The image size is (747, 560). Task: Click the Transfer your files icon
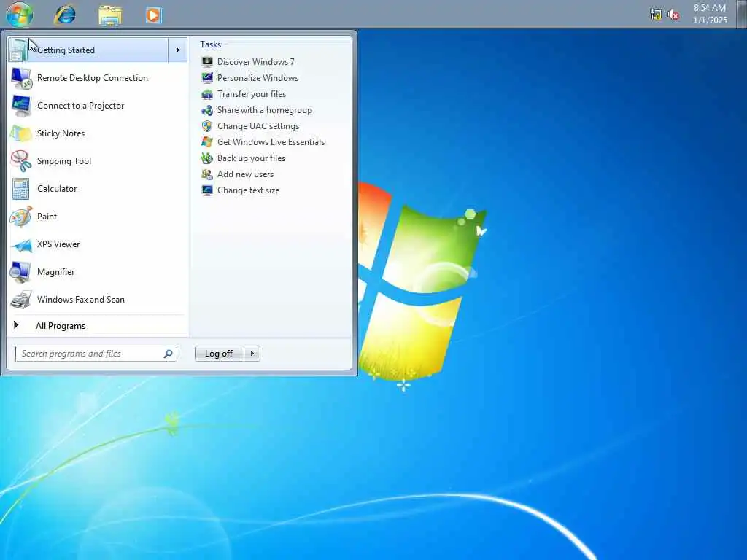click(x=206, y=94)
